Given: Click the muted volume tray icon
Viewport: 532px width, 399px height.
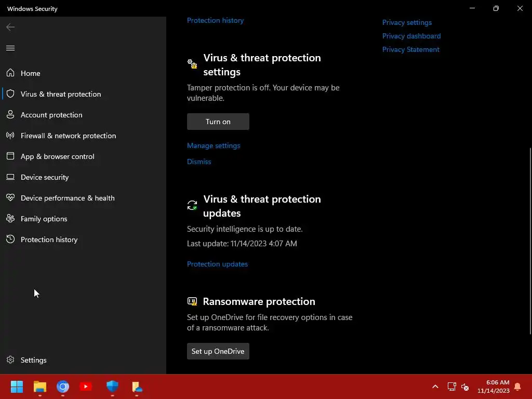Looking at the screenshot, I should click(x=465, y=387).
